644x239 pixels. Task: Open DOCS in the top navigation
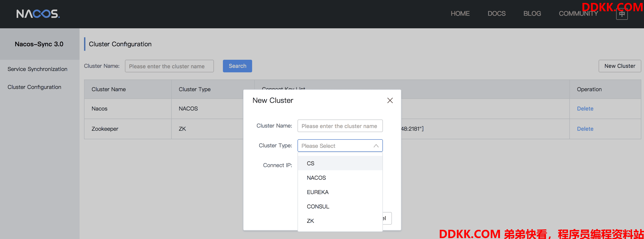click(x=496, y=13)
